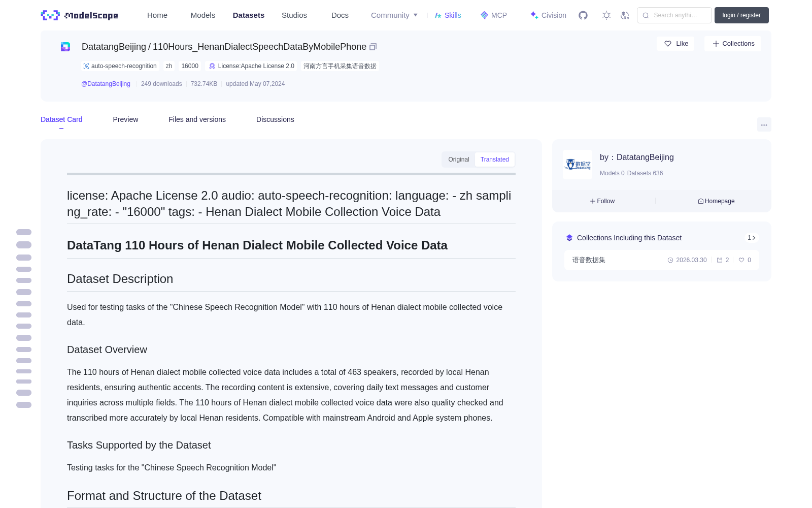Screen dimensions: 812x508
Task: Click the MCP diamond icon
Action: click(x=484, y=15)
